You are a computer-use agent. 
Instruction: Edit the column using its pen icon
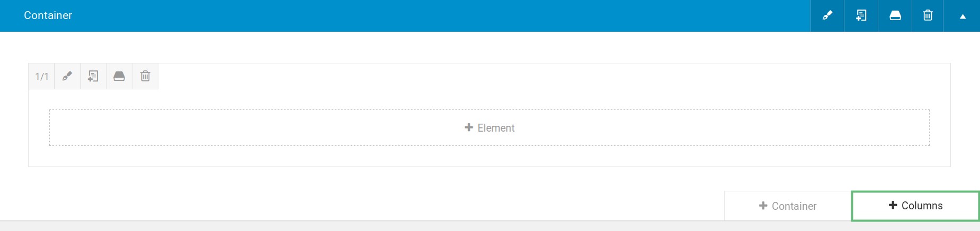click(67, 77)
